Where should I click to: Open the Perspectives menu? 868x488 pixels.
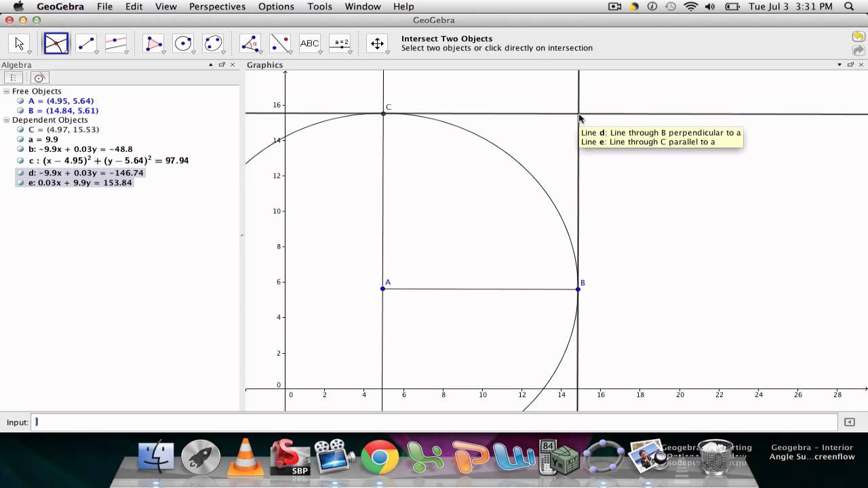[x=217, y=6]
